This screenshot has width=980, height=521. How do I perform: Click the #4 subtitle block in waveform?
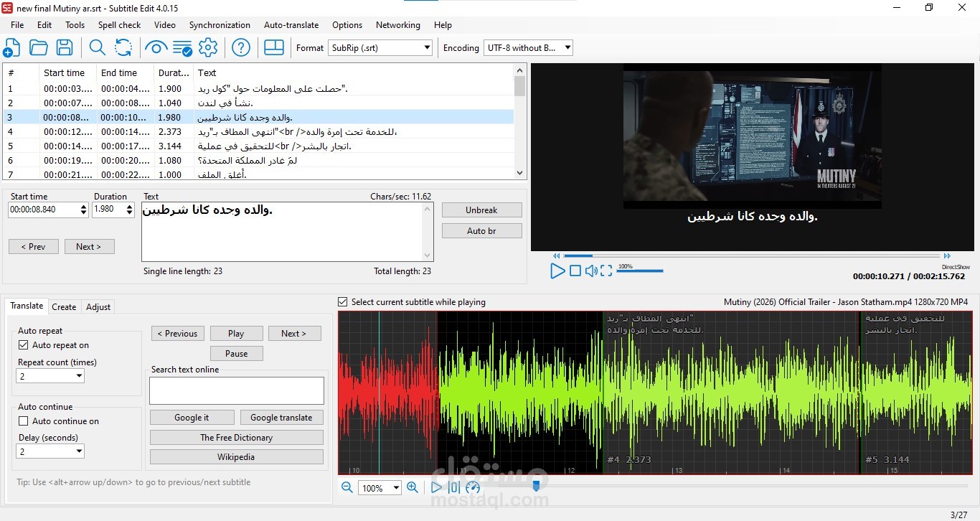point(731,393)
